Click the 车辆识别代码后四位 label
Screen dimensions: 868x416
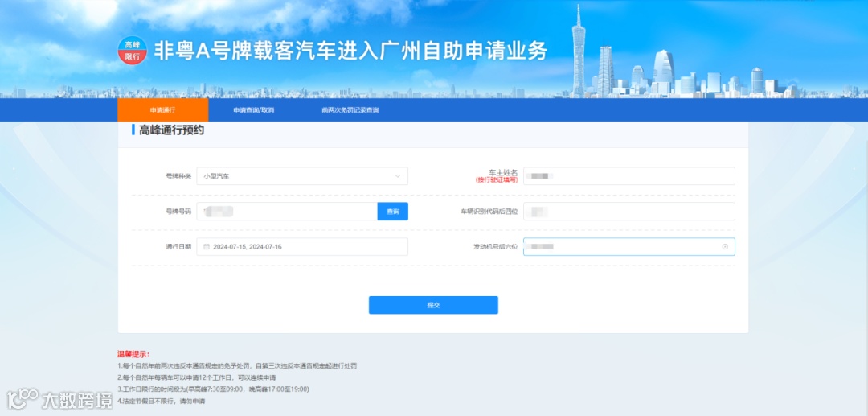[489, 212]
